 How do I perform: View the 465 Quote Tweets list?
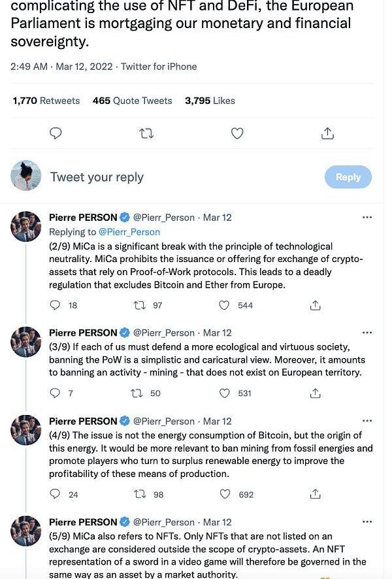(x=132, y=101)
